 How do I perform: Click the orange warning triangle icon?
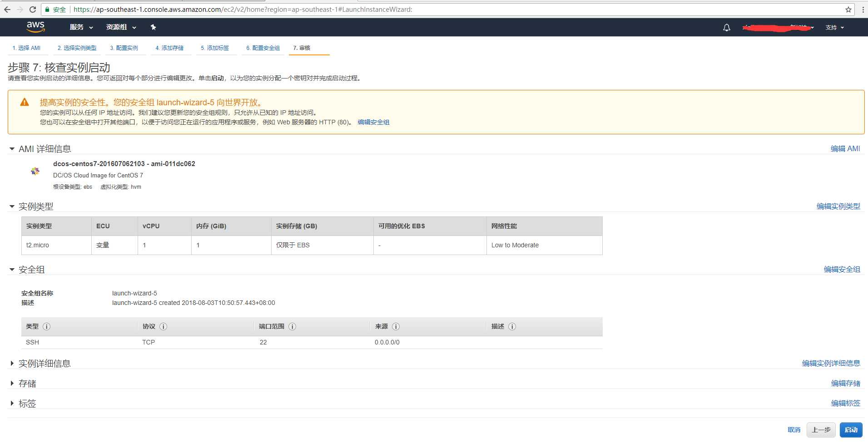(x=25, y=103)
